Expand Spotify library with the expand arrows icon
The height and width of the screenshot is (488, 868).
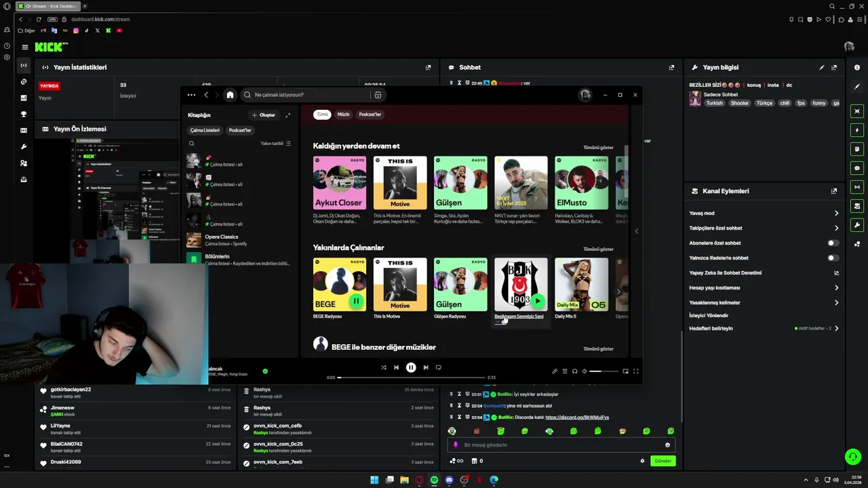coord(288,115)
